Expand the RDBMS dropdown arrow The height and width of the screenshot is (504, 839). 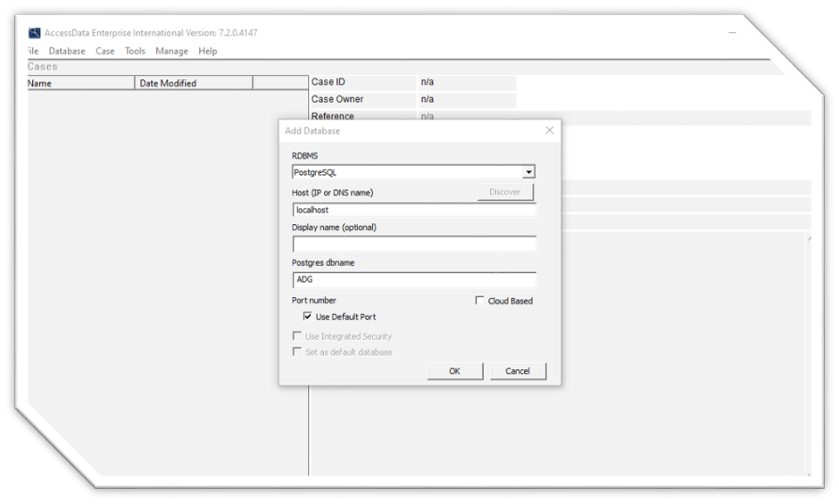pyautogui.click(x=528, y=172)
